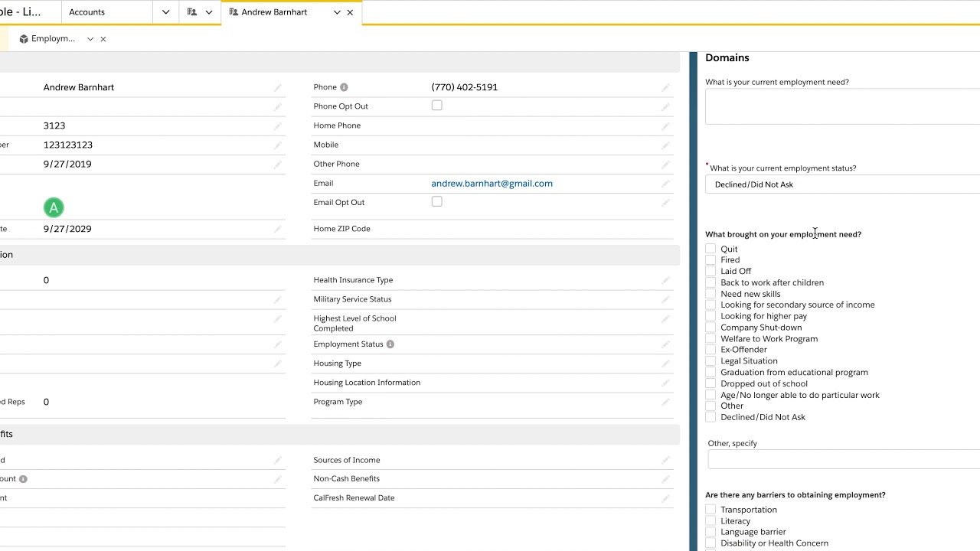Open the employment status Declined/Did Not Ask dropdown

(x=842, y=184)
